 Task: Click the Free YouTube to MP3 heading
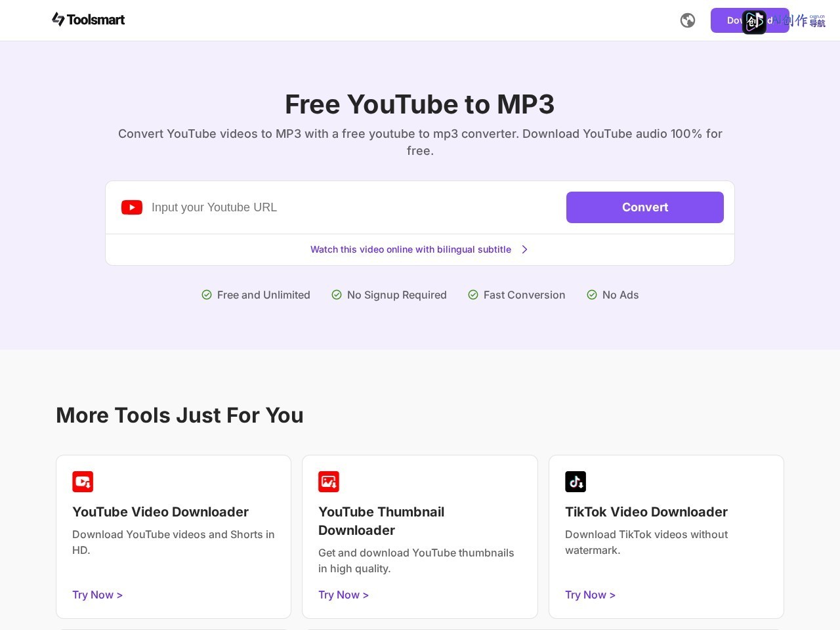pos(420,104)
